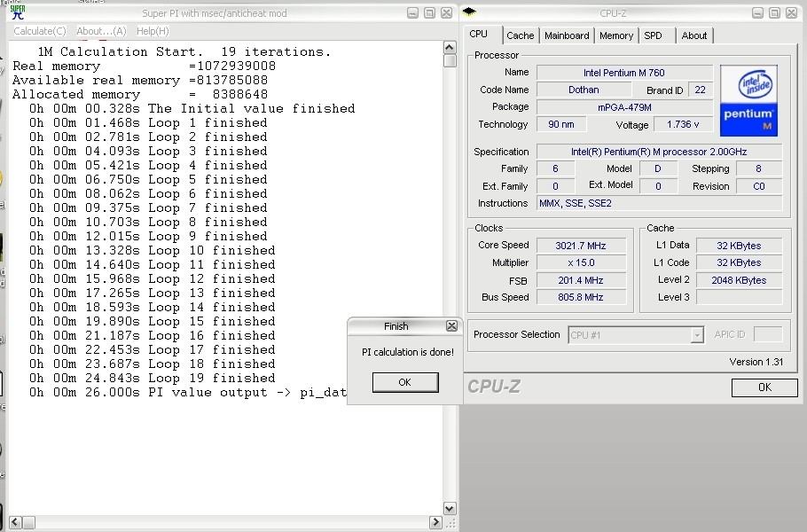
Task: Click the Name field Intel Pentium M 760
Action: point(624,73)
